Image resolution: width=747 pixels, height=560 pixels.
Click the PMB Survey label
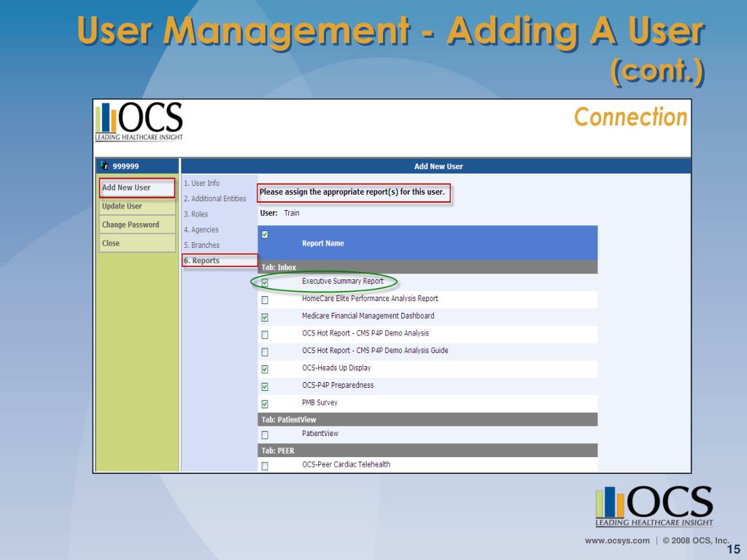[x=320, y=402]
